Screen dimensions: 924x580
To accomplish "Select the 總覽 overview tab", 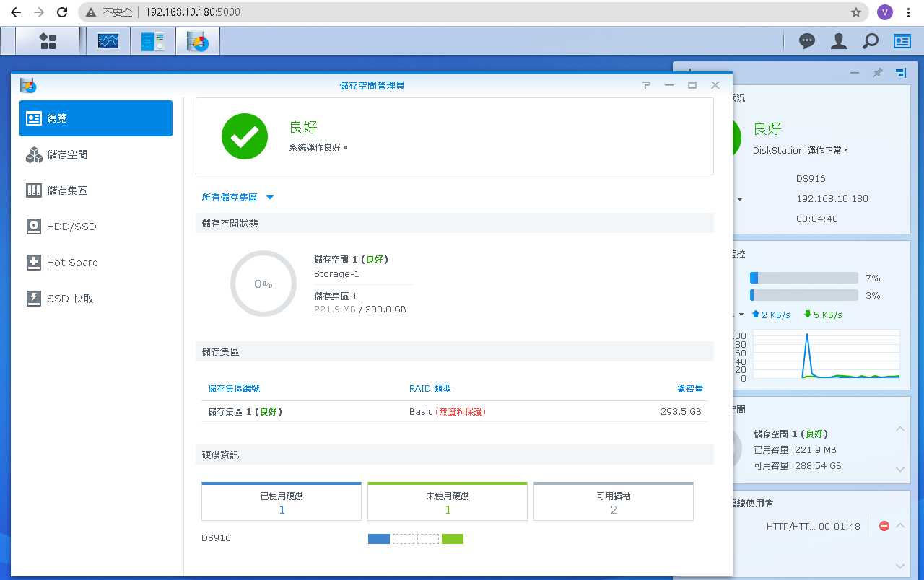I will point(96,118).
